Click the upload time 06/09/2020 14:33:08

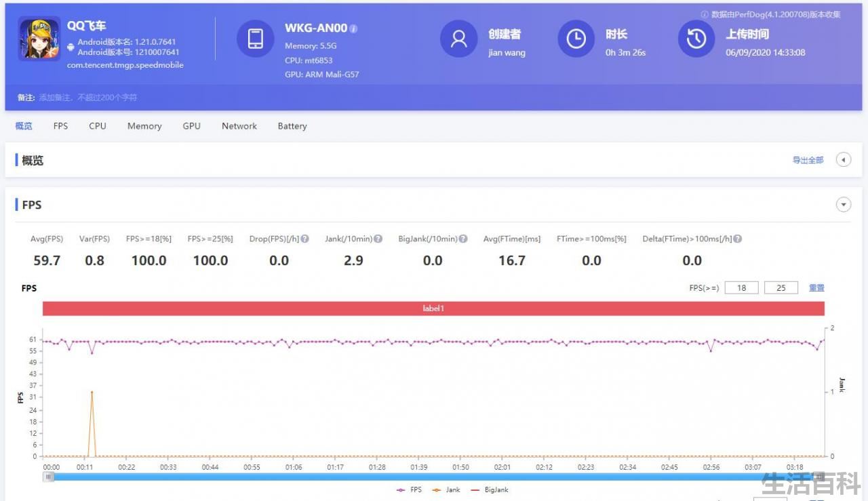click(x=766, y=53)
